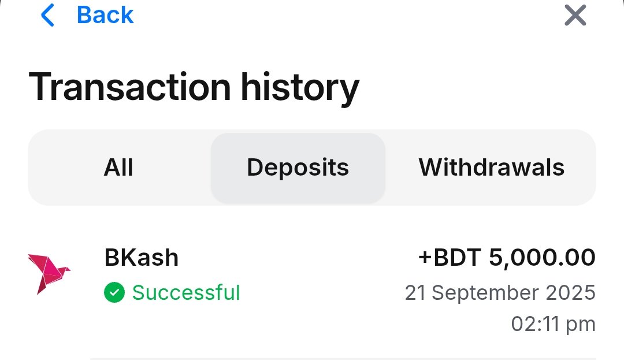Tap the 02:11 pm timestamp
The image size is (624, 364).
point(553,324)
